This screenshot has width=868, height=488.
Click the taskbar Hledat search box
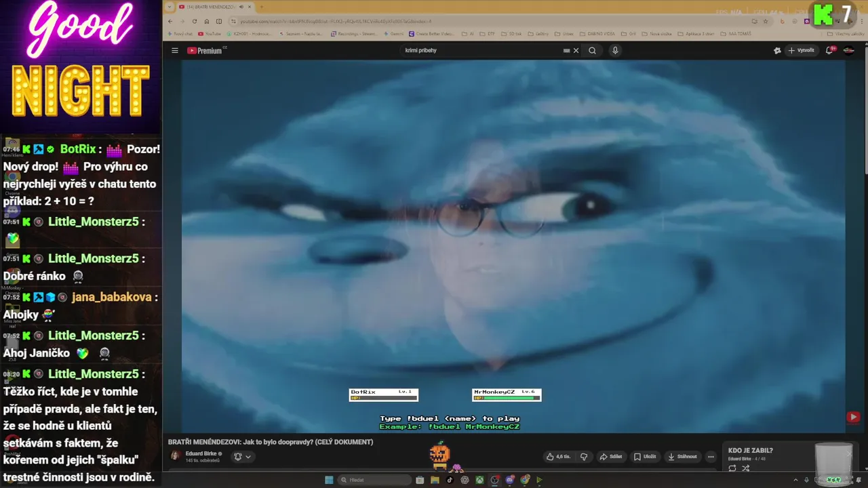(x=374, y=480)
